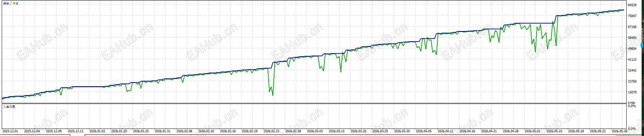The image size is (644, 136).
Task: Click the 2026.02.08 date label
Action: 184,131
